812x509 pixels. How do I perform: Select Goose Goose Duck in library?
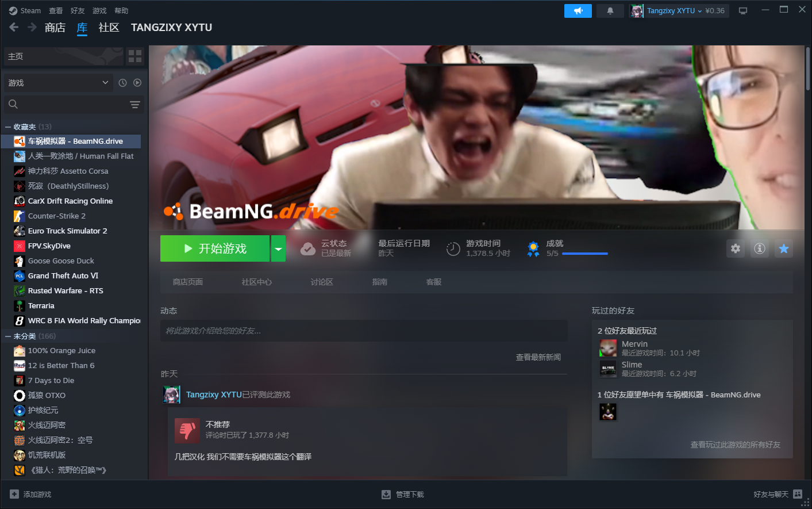(71, 261)
